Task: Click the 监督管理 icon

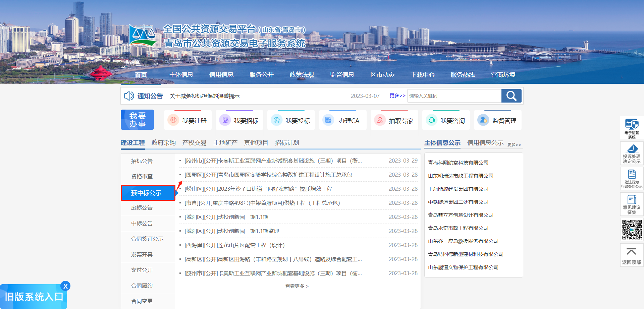Action: (x=483, y=120)
